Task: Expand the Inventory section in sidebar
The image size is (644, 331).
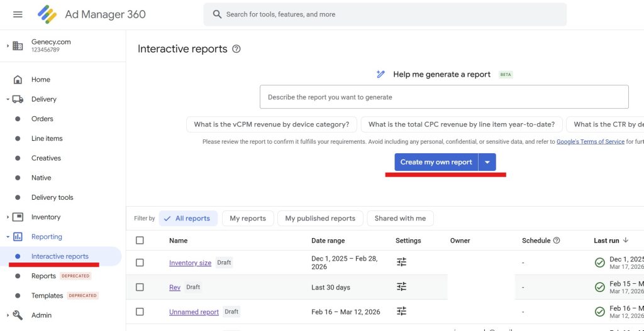Action: pyautogui.click(x=8, y=217)
